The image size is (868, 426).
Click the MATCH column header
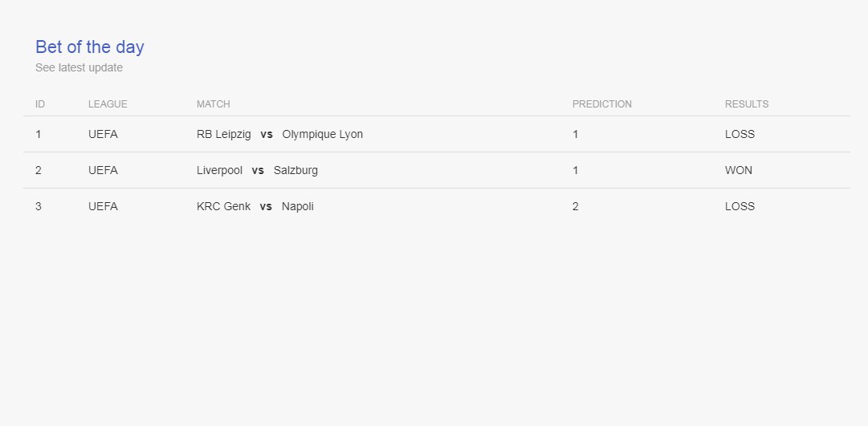[213, 104]
